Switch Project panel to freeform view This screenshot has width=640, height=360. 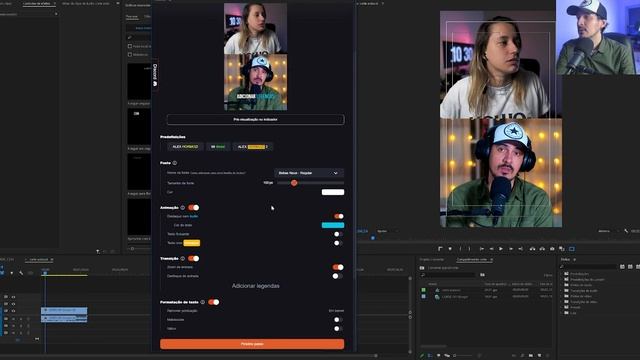pos(447,356)
